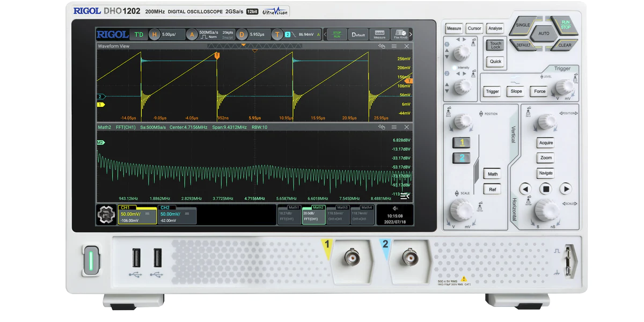Tap the RIGOL logo on screen
Image resolution: width=644 pixels, height=322 pixels.
112,34
